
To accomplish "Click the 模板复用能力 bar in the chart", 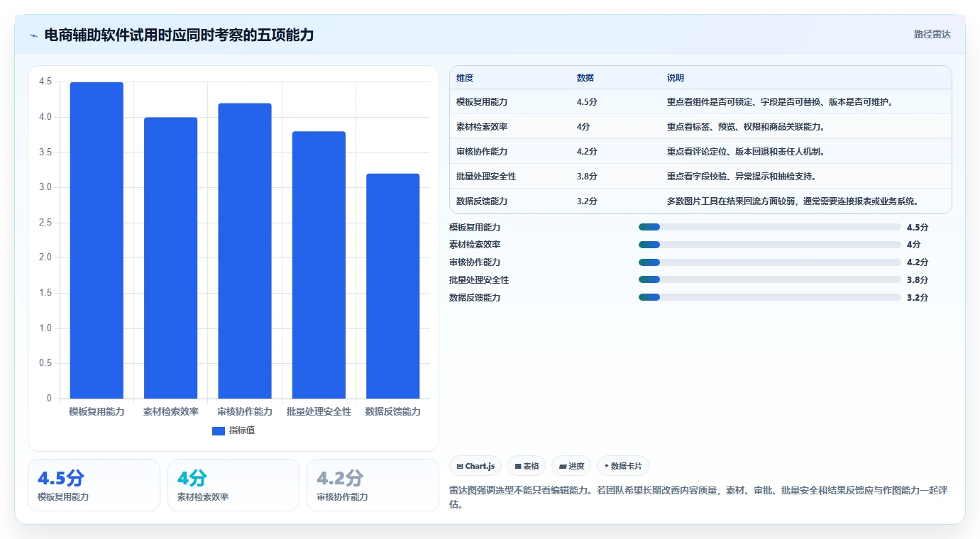I will [x=97, y=240].
